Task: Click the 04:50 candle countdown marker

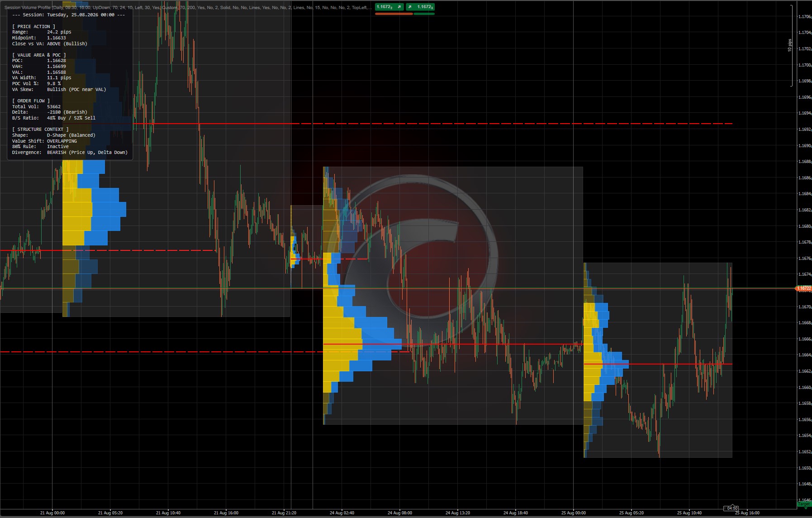Action: click(x=731, y=508)
